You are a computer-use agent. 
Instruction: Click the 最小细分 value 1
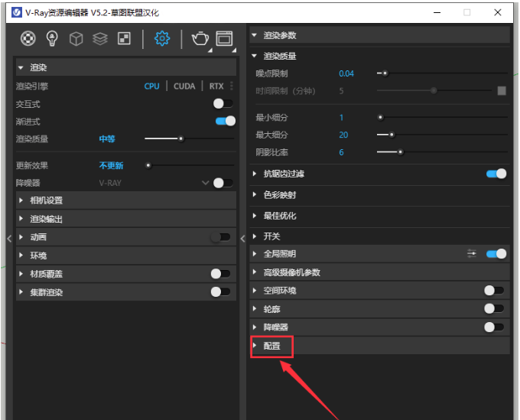click(x=341, y=118)
